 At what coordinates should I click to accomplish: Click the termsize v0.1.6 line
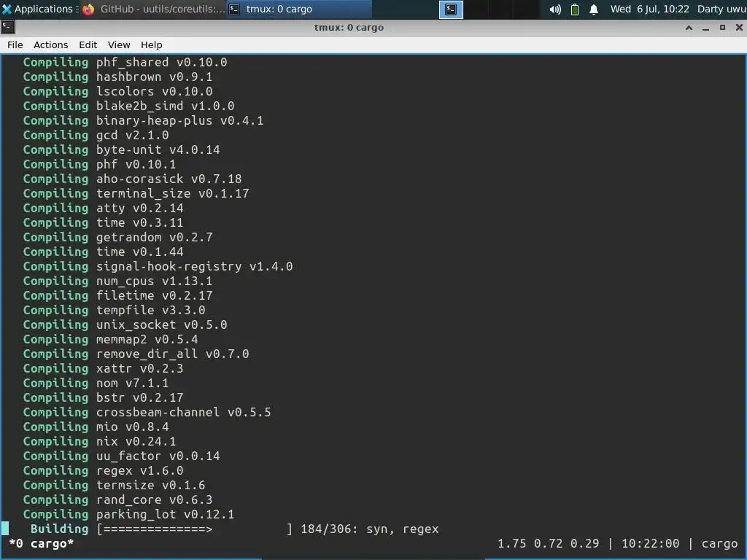tap(115, 485)
